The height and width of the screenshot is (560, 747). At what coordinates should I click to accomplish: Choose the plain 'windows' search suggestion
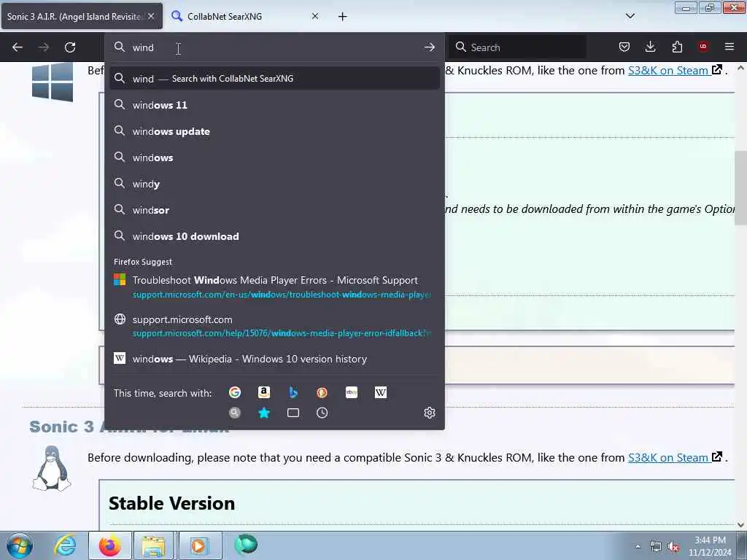point(274,157)
